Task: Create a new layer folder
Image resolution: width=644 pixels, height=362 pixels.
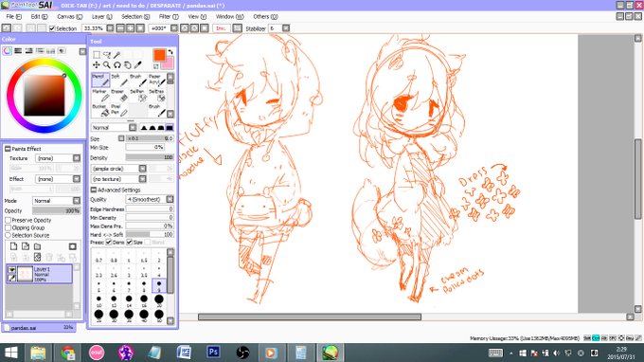Action: (x=37, y=246)
